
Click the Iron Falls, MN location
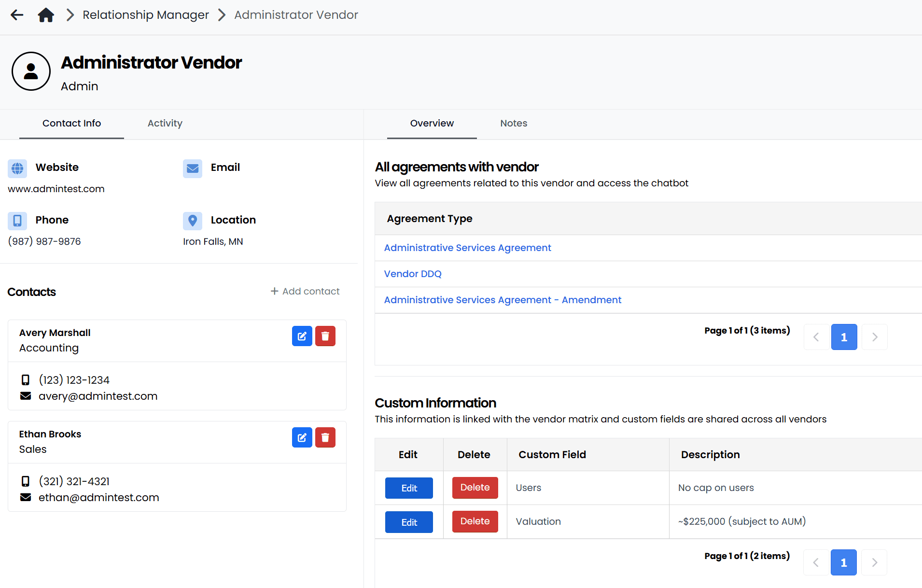tap(213, 241)
